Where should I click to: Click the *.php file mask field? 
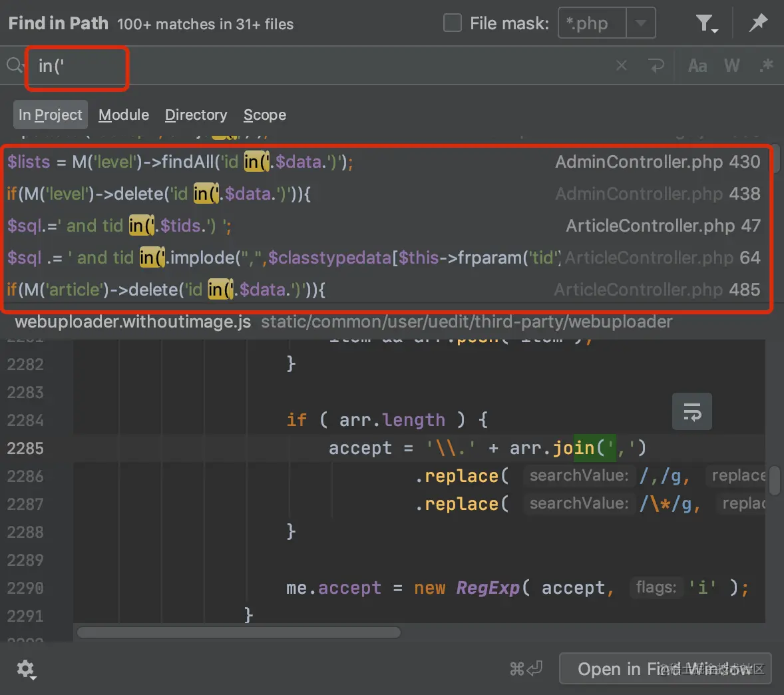tap(592, 23)
